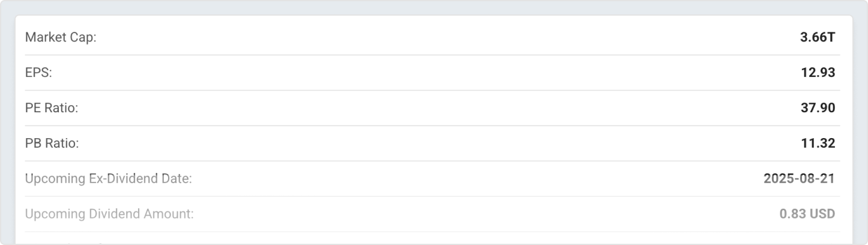This screenshot has height=245, width=868.
Task: Click the Upcoming Dividend Amount label
Action: (x=109, y=214)
